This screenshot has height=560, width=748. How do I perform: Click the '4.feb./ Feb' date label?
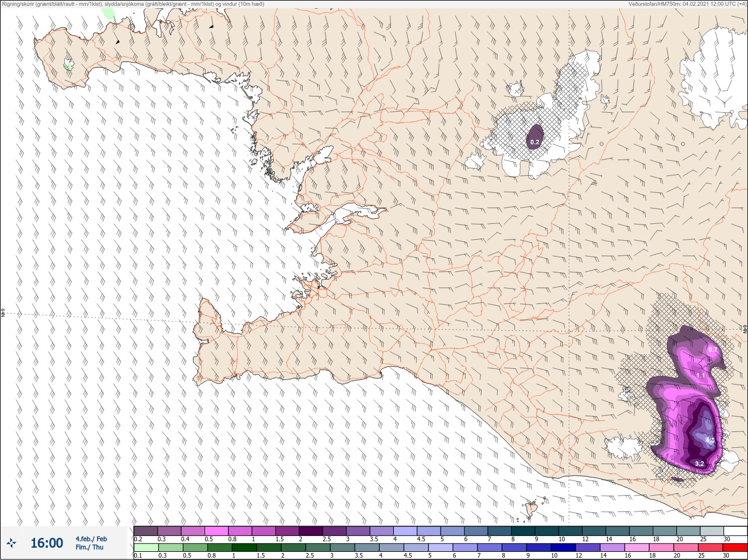tap(91, 539)
